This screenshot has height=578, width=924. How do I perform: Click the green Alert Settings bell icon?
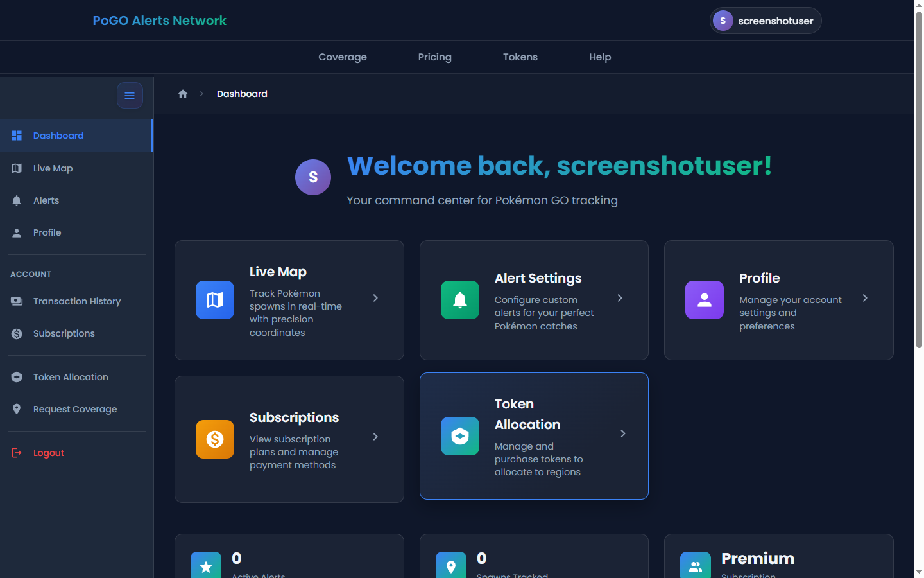point(460,300)
